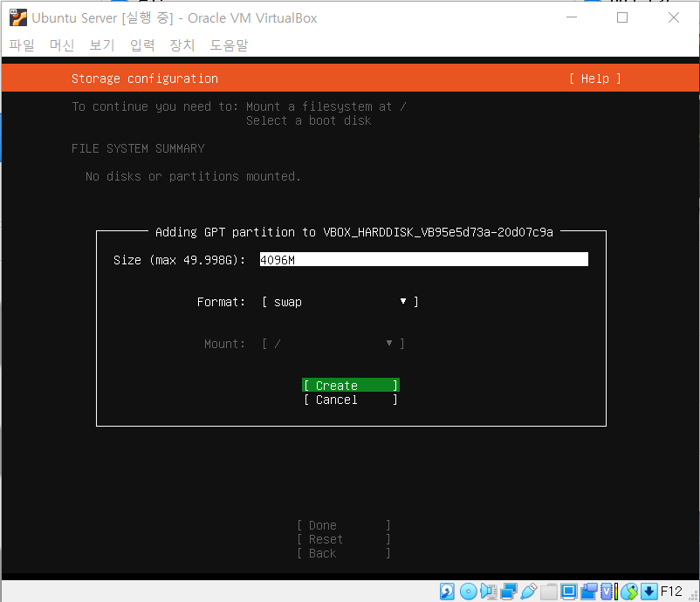
Task: Maximize the VirtualBox window
Action: pyautogui.click(x=622, y=17)
